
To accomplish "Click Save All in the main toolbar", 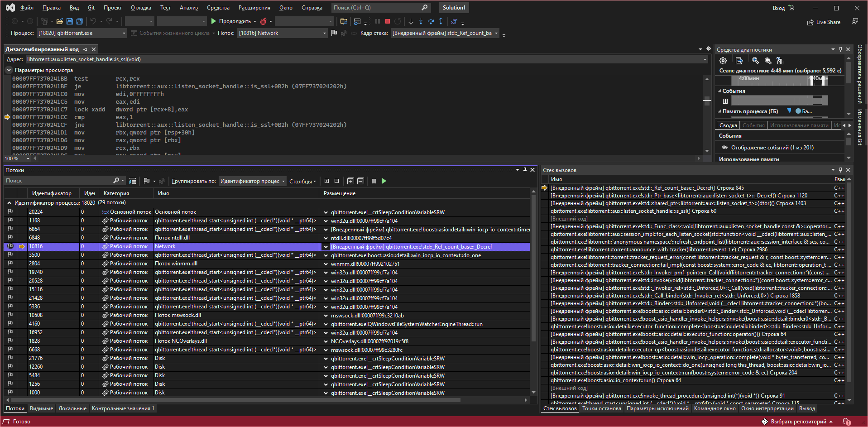I will coord(80,21).
